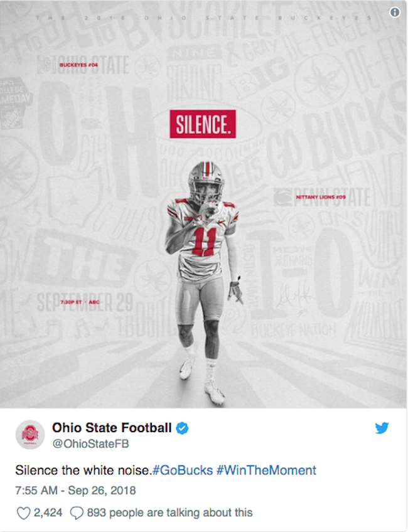Click the Twitter bird logo

382,428
